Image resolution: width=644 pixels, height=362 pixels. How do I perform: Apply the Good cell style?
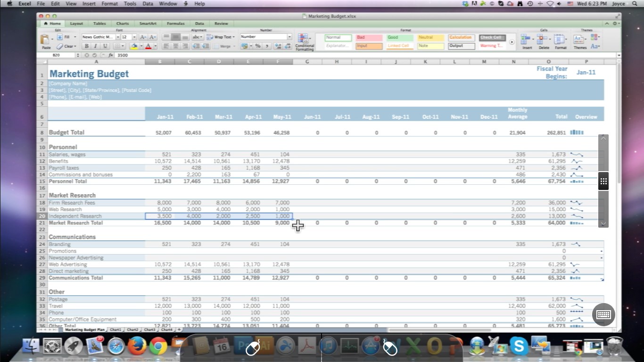tap(399, 38)
